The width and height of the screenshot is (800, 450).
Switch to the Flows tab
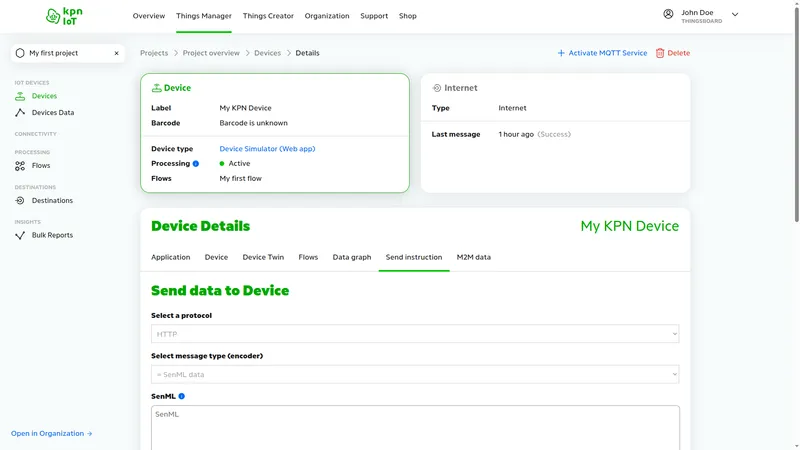(x=308, y=257)
